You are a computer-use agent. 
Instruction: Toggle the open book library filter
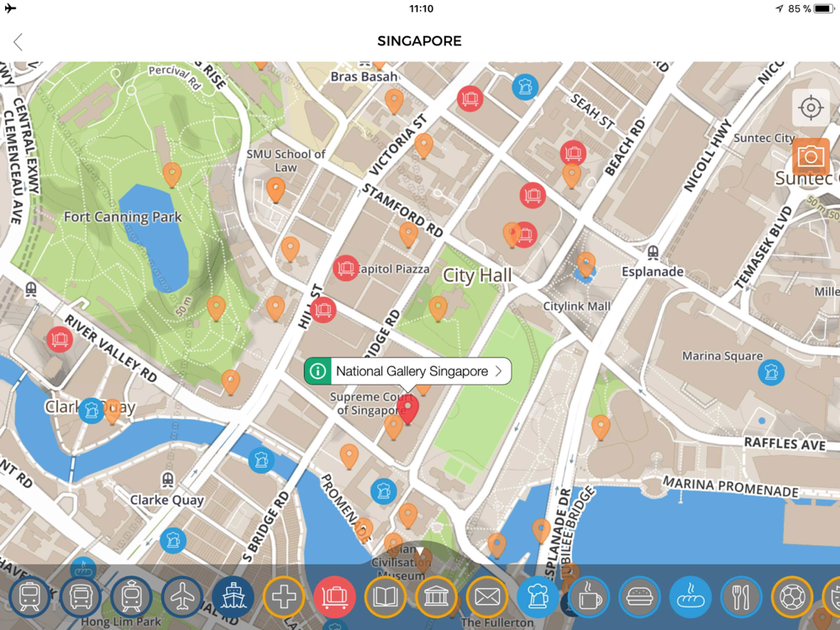(386, 596)
